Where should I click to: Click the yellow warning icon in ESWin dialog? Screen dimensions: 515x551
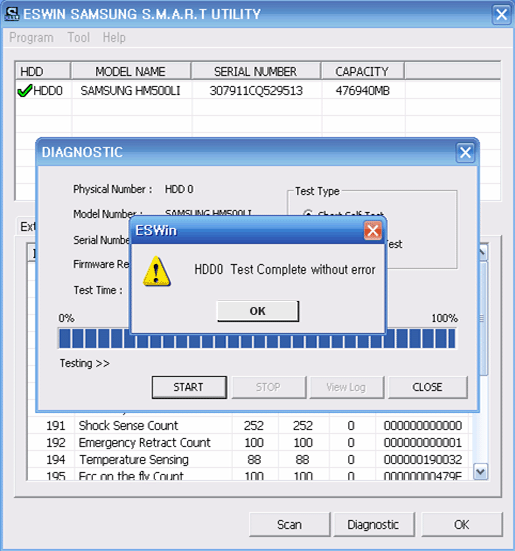(156, 271)
